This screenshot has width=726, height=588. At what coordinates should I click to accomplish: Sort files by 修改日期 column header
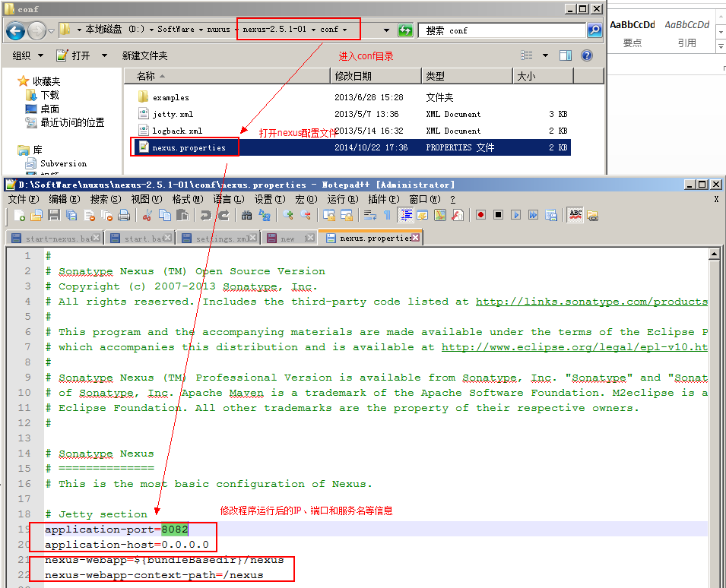pyautogui.click(x=376, y=76)
